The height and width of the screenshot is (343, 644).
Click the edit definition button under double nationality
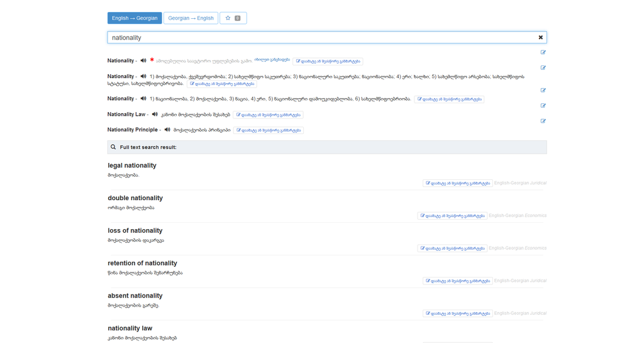click(452, 216)
